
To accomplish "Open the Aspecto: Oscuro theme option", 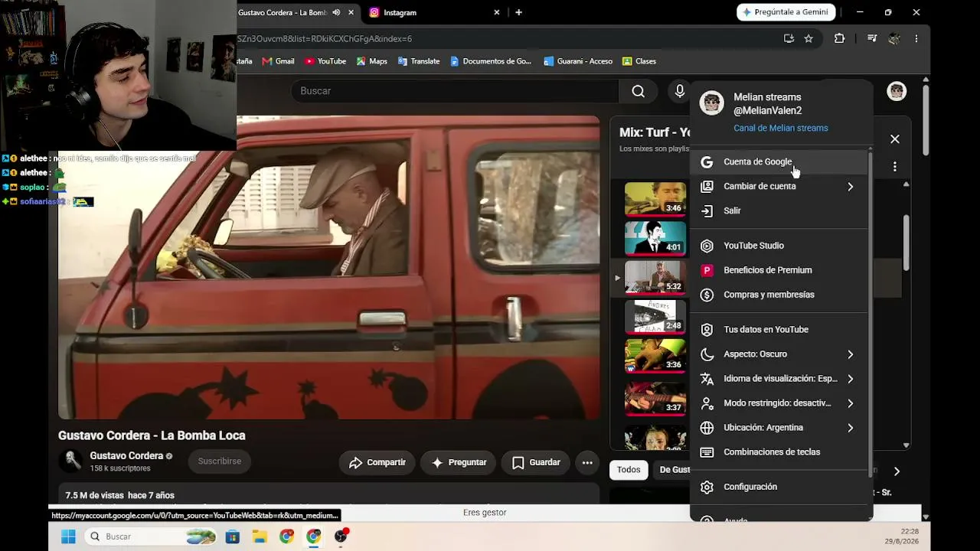I will 779,354.
